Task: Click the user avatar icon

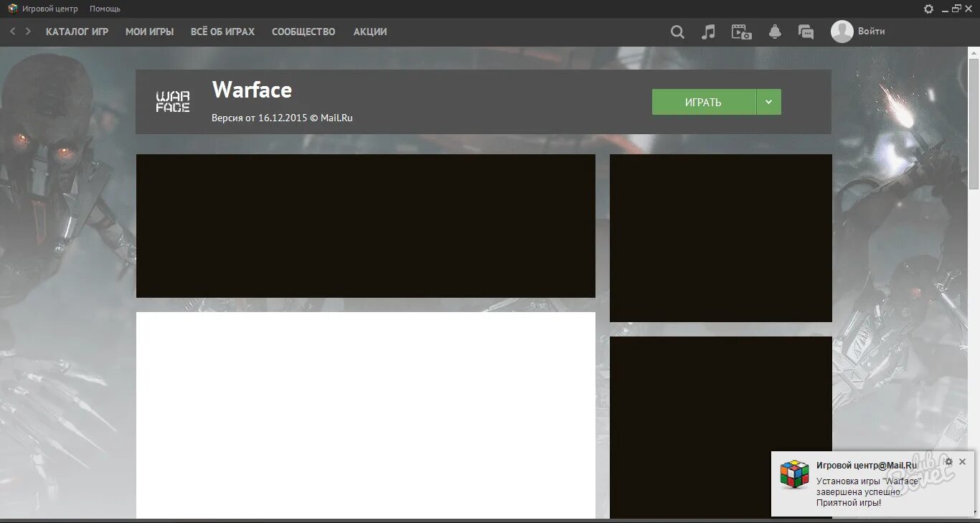Action: tap(842, 31)
